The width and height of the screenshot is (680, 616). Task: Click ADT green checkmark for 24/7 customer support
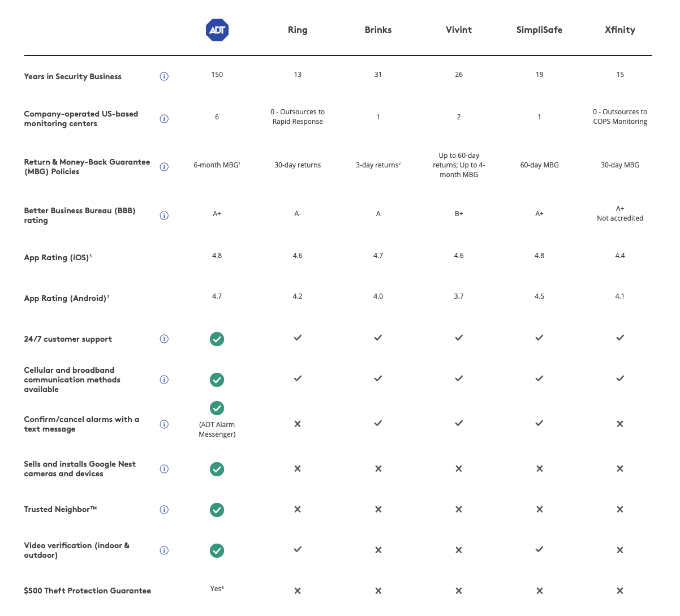[217, 339]
